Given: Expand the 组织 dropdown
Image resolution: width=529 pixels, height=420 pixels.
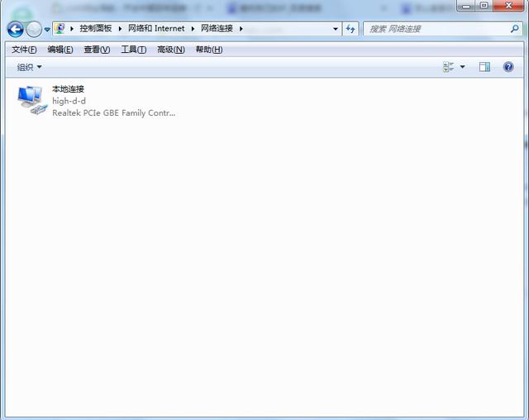Looking at the screenshot, I should coord(30,67).
